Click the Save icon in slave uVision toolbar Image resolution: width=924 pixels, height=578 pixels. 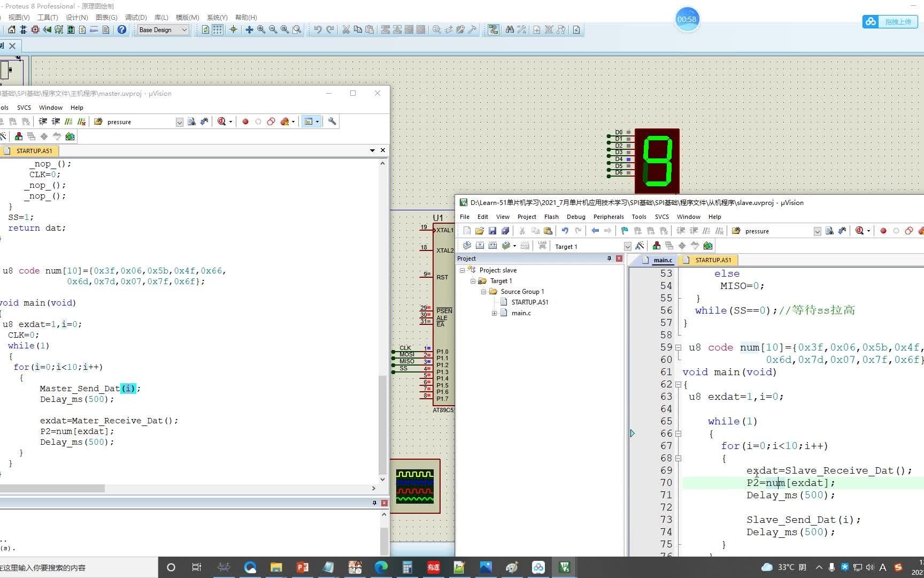(x=492, y=231)
